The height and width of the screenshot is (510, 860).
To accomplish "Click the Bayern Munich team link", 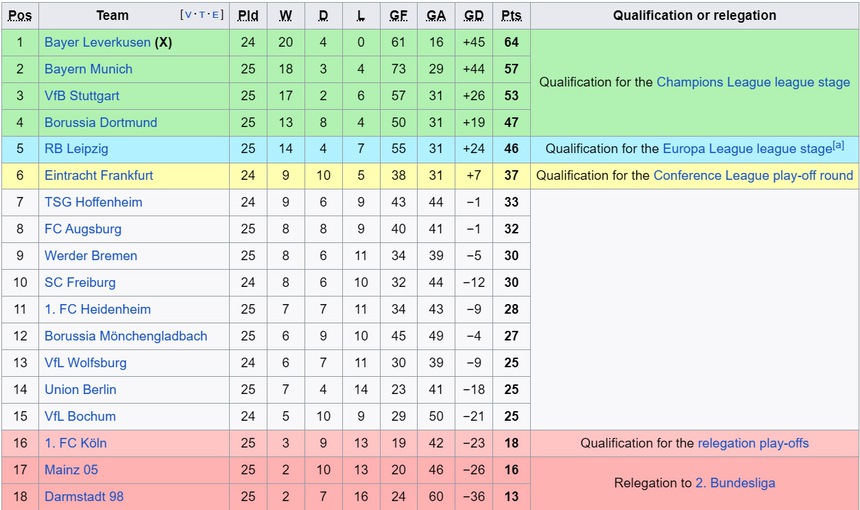I will (x=88, y=69).
